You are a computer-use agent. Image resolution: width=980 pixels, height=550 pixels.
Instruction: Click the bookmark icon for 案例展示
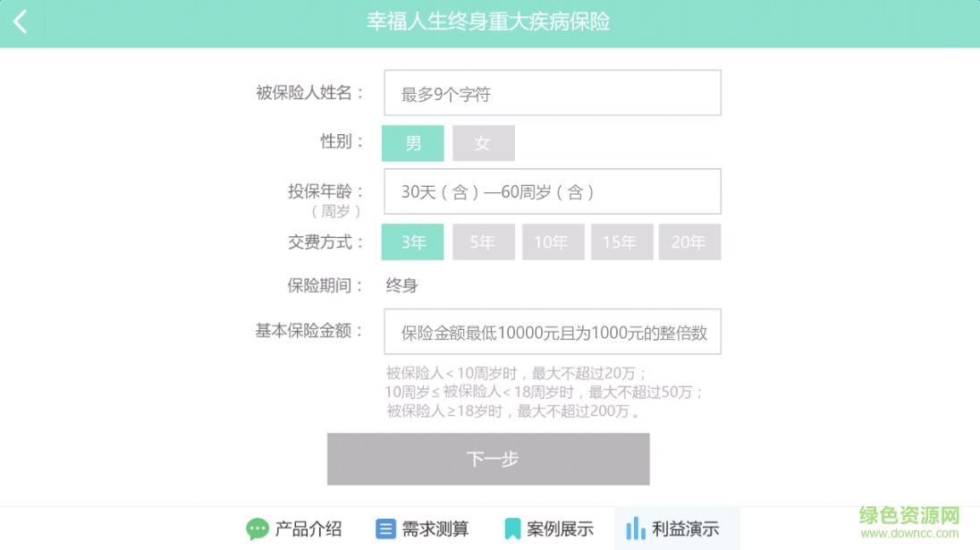pos(512,529)
